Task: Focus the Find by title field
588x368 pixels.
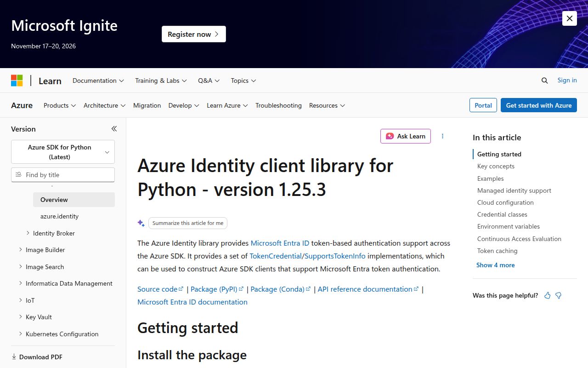Action: [63, 175]
